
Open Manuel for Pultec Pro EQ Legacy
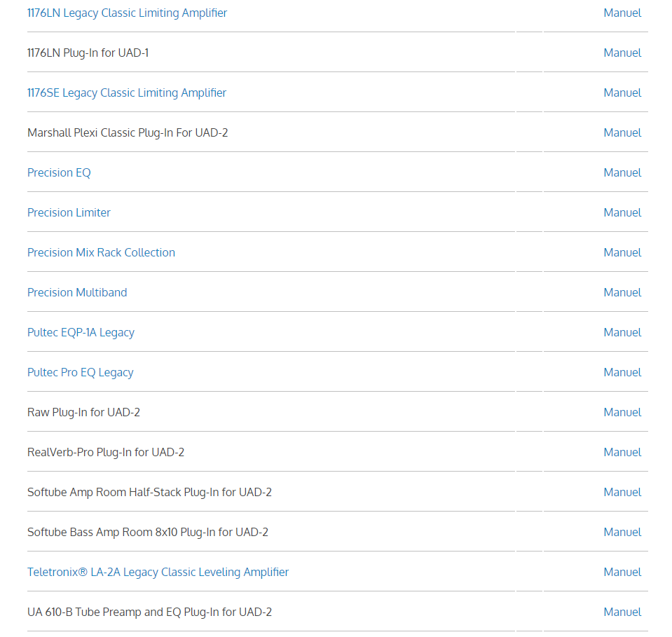click(x=622, y=372)
